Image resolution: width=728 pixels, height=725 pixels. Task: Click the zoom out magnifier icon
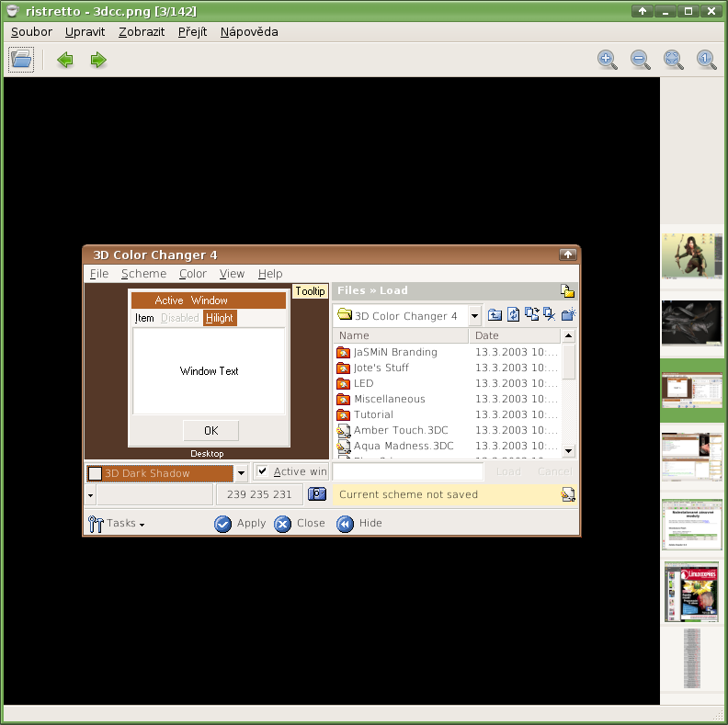click(641, 60)
